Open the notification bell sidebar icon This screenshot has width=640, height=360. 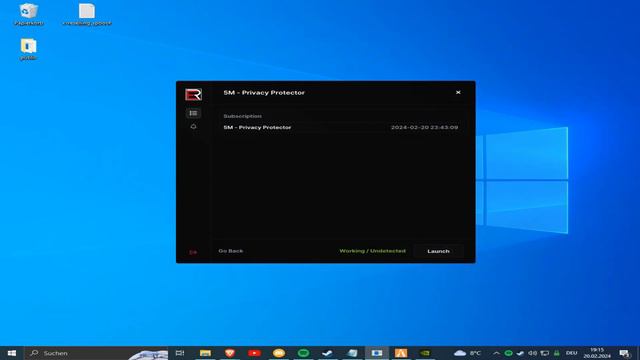[193, 127]
